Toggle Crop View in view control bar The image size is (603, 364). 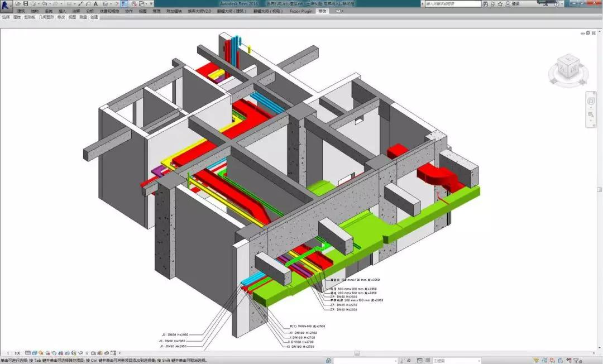pyautogui.click(x=60, y=353)
